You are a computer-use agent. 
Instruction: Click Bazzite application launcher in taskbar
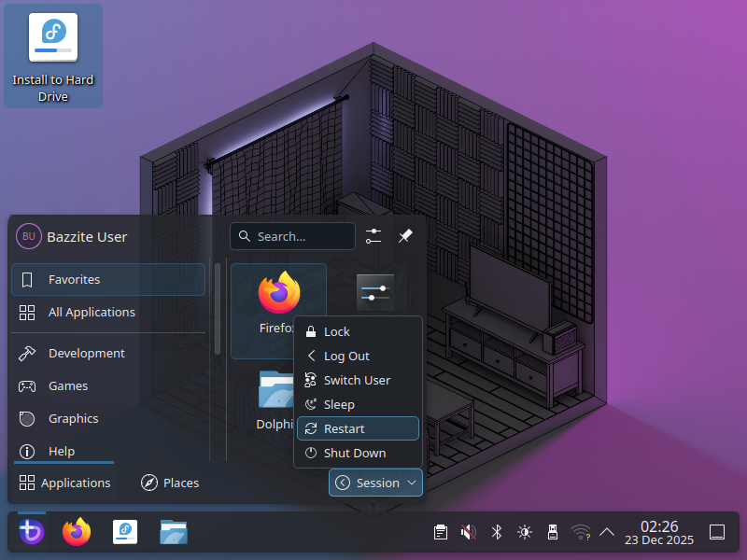[x=32, y=532]
